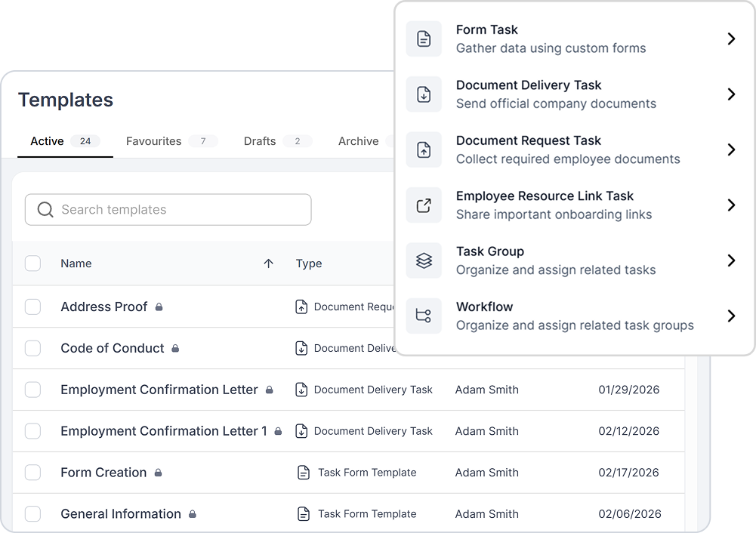Click the lock icon beside General Information
Viewport: 756px width, 533px height.
point(193,514)
